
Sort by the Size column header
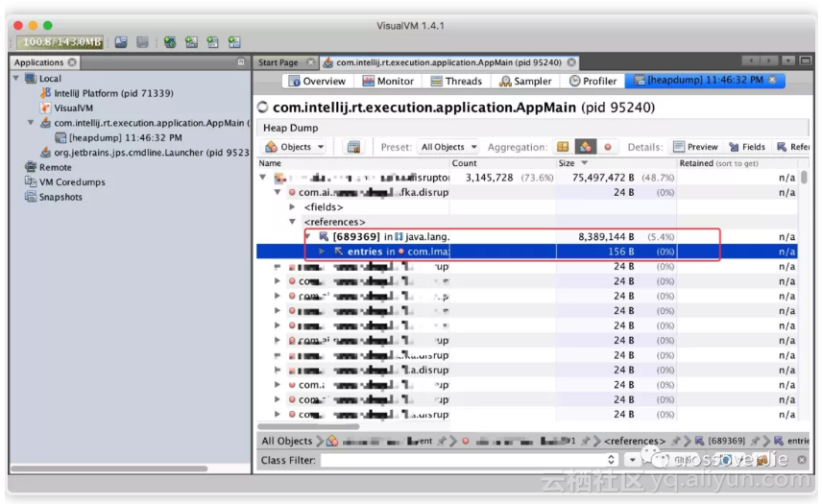coord(616,163)
